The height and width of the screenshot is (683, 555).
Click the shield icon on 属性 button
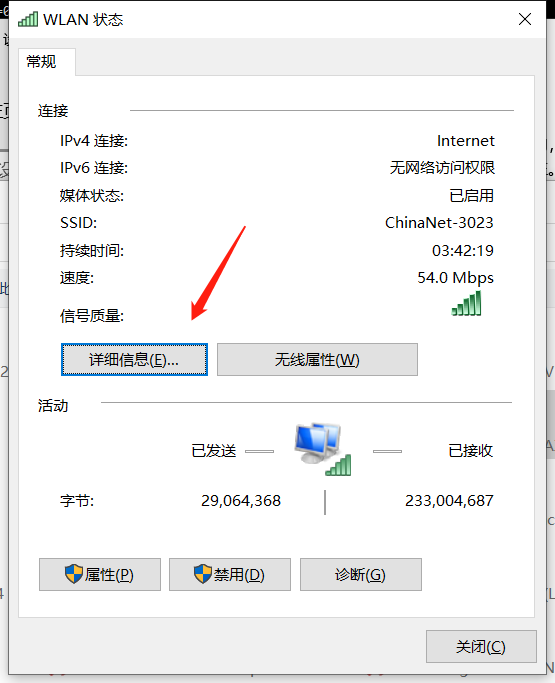click(74, 574)
